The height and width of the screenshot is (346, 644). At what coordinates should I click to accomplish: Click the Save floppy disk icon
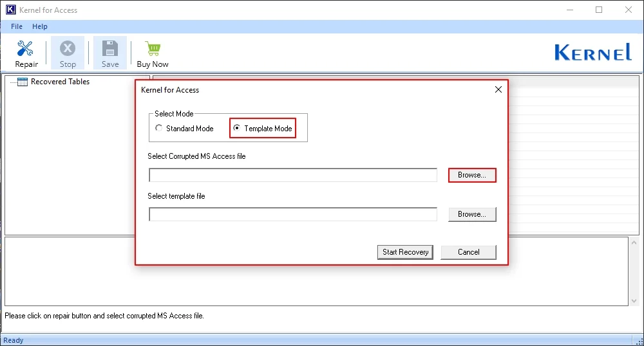click(x=110, y=49)
